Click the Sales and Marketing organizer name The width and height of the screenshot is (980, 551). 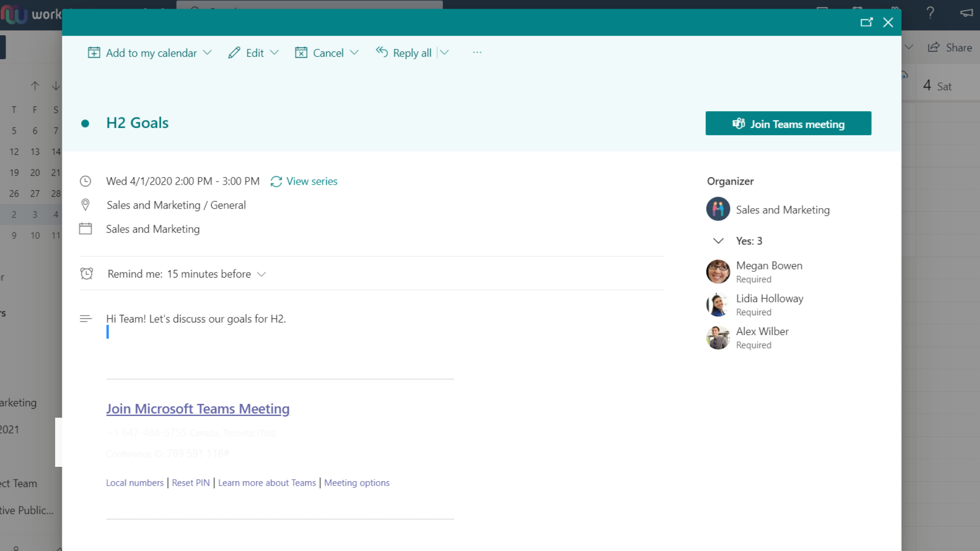pyautogui.click(x=782, y=210)
